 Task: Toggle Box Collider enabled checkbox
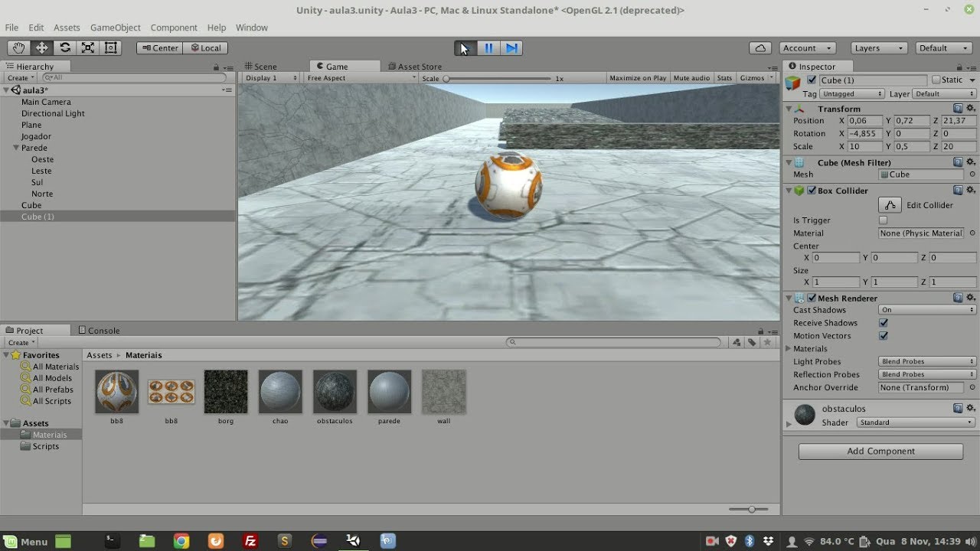(x=812, y=191)
